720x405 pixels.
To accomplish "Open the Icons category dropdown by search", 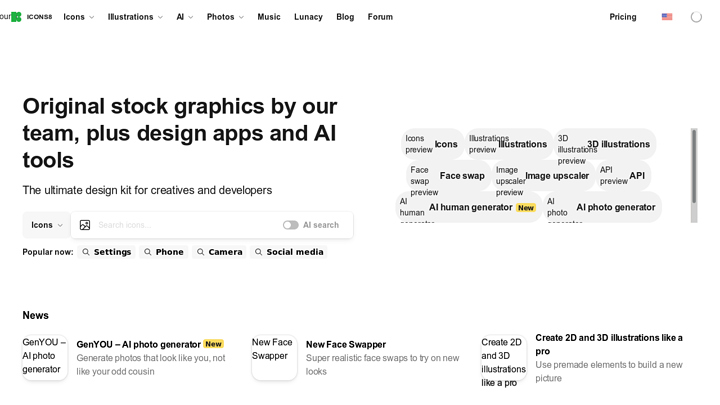I will (46, 225).
